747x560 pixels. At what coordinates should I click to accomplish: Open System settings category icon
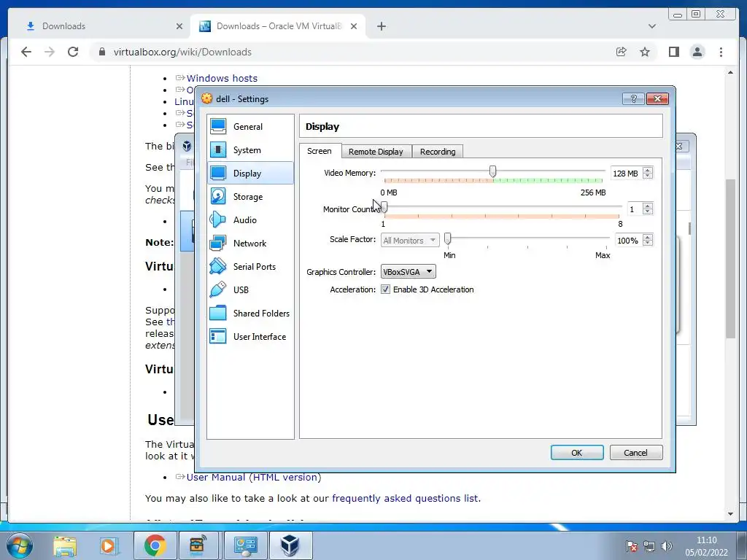218,150
